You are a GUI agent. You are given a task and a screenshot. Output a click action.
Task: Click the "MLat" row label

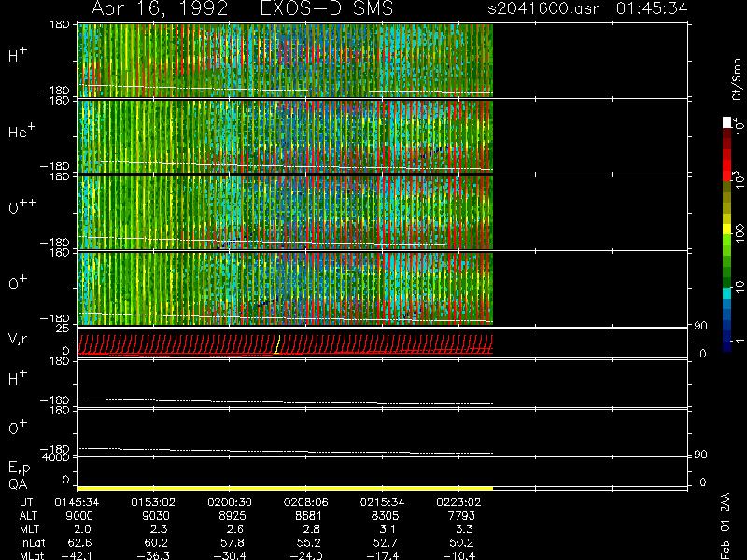click(x=32, y=555)
